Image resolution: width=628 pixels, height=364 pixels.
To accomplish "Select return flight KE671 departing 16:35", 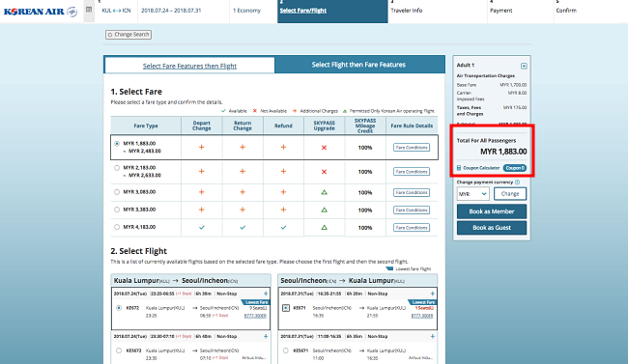I will coord(286,308).
